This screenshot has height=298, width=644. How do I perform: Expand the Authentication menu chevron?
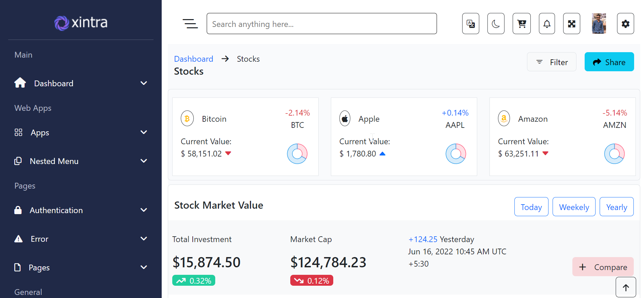pyautogui.click(x=144, y=210)
